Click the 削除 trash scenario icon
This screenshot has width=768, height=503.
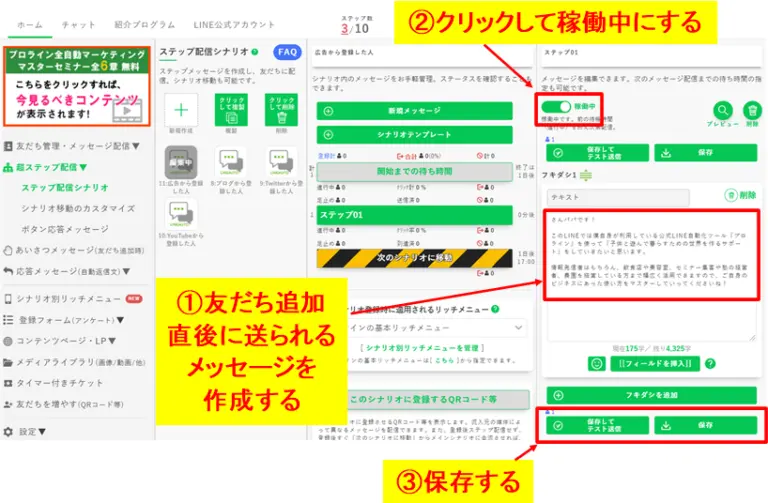(281, 110)
